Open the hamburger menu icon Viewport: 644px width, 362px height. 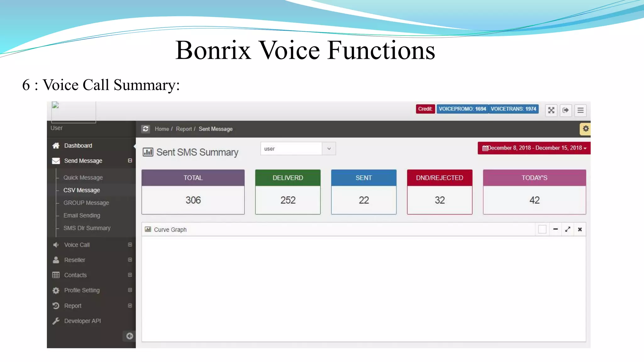(580, 110)
